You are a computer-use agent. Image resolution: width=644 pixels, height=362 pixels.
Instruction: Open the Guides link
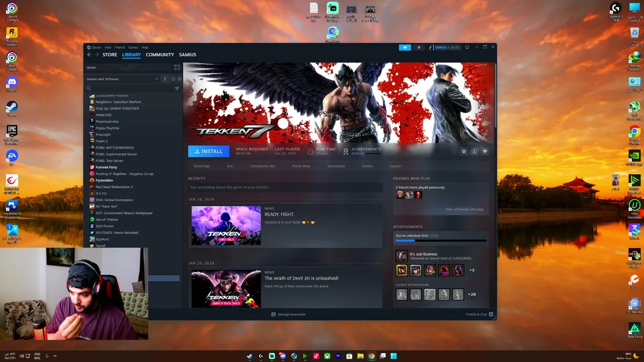point(367,166)
